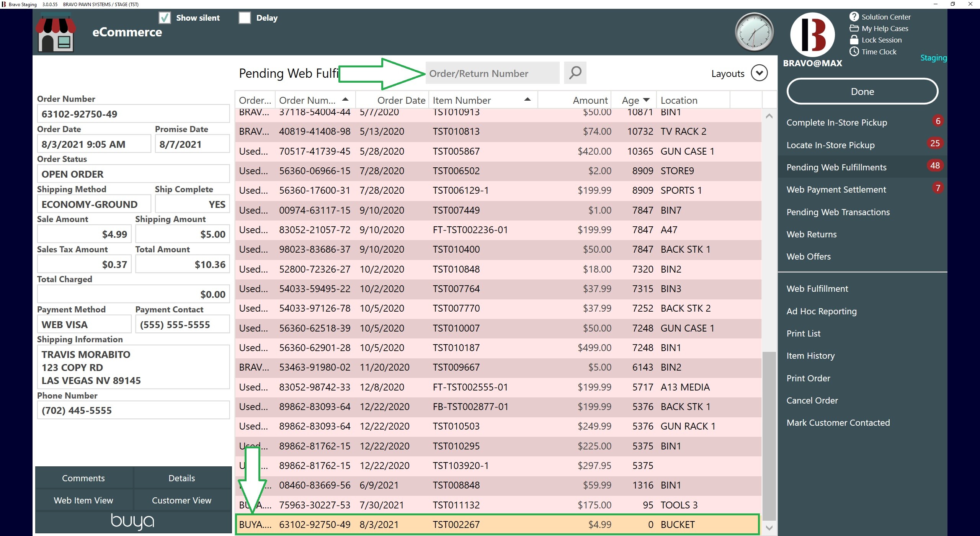
Task: Click Payment Method field WEB VISA
Action: 84,325
